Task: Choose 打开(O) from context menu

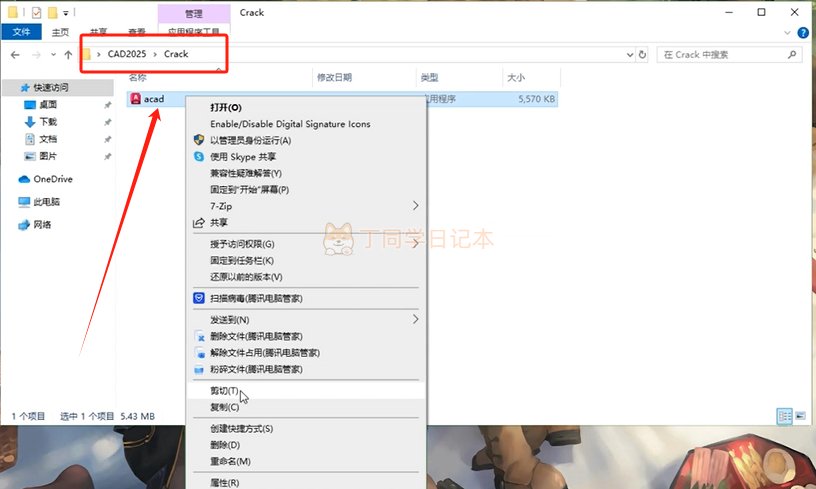Action: coord(307,108)
